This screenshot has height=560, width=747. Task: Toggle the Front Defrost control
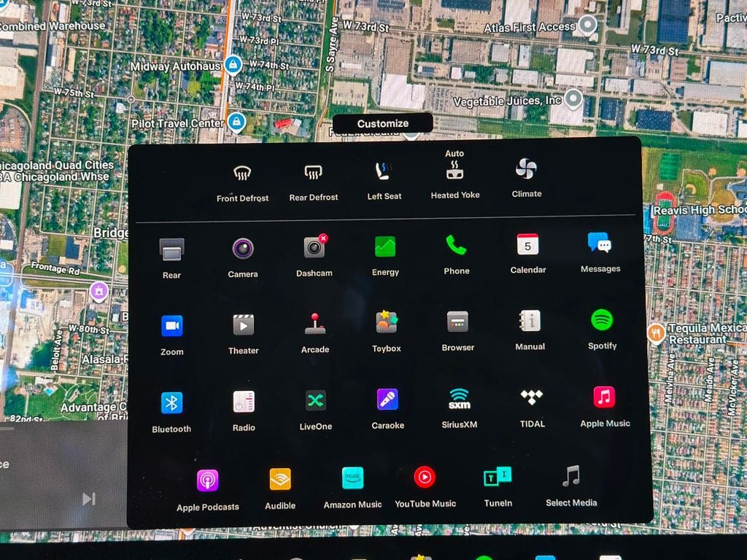[242, 173]
